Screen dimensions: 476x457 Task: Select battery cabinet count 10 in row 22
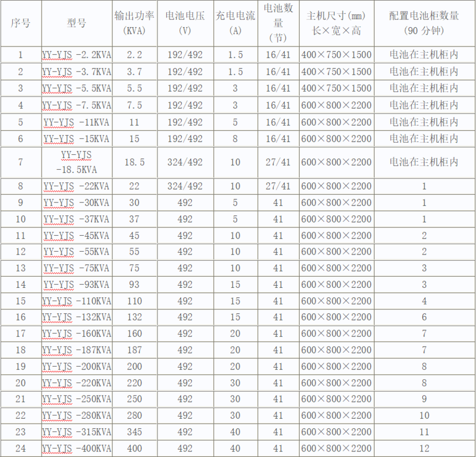click(x=424, y=415)
